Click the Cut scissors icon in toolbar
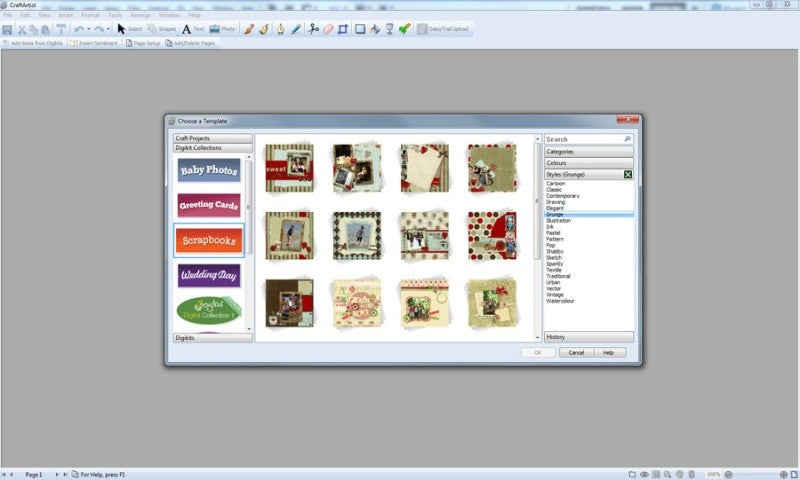The image size is (800, 480). (x=22, y=30)
